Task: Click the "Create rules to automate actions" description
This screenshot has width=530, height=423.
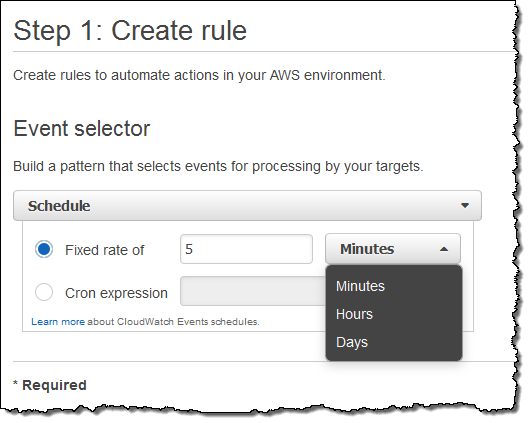Action: [199, 75]
